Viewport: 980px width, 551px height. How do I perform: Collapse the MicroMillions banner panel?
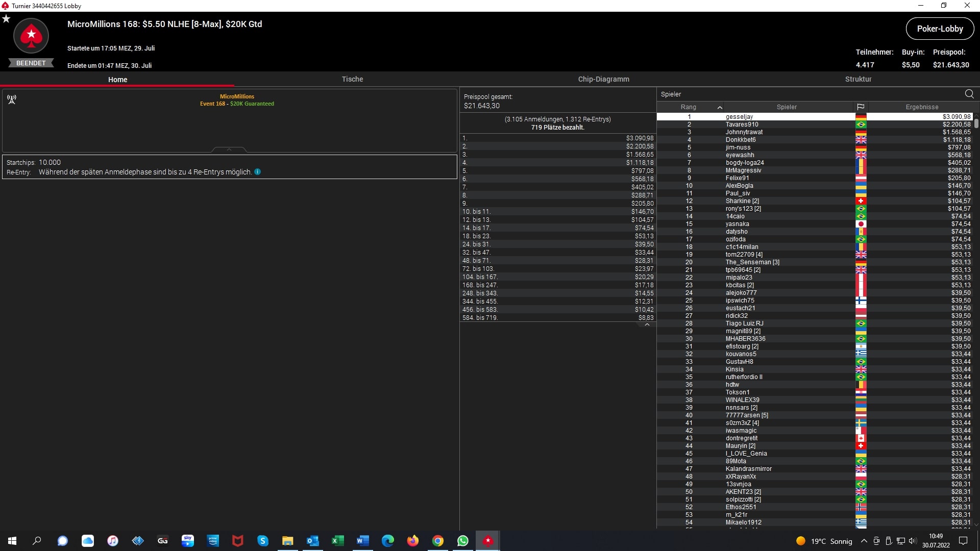[229, 149]
